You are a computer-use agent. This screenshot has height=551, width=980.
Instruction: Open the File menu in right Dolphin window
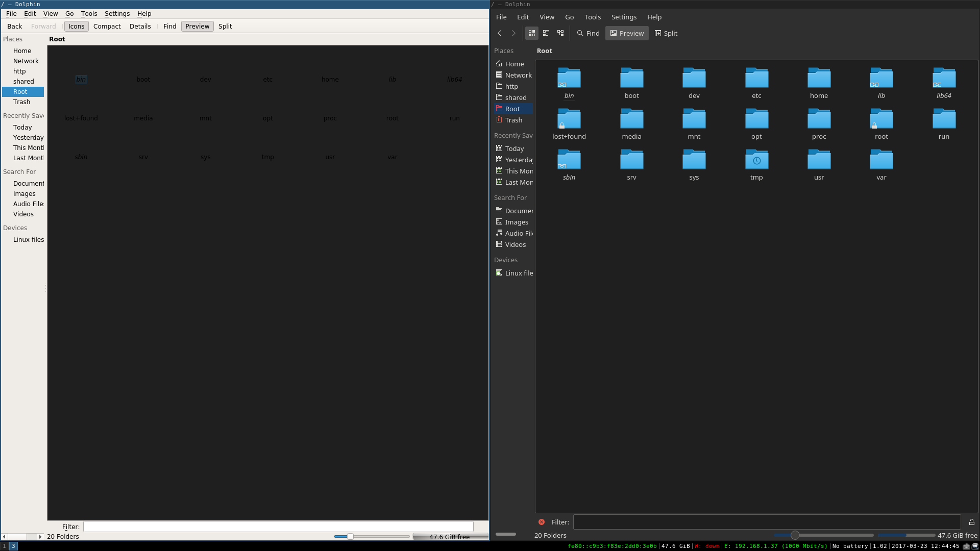pos(501,17)
